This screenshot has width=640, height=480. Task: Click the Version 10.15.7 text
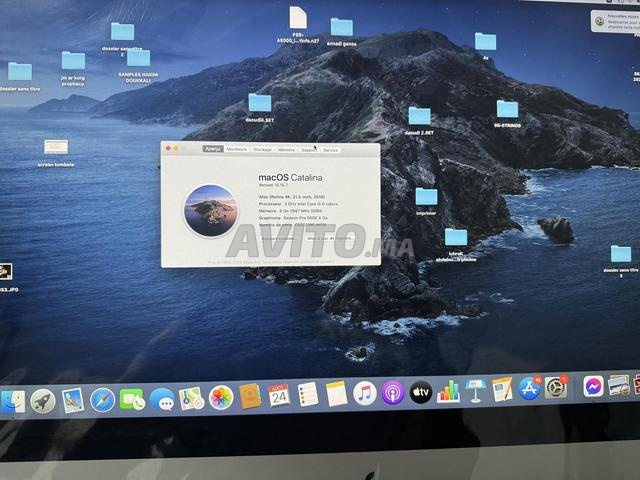(273, 185)
